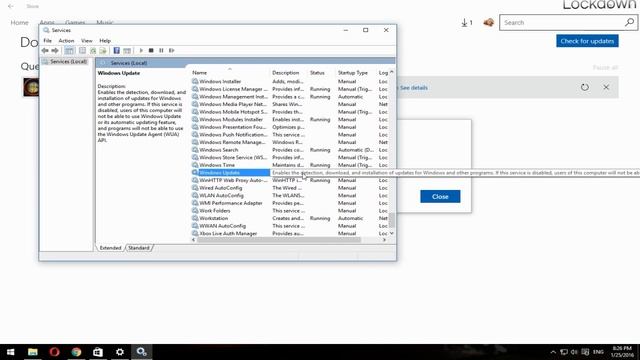This screenshot has width=640, height=360.
Task: Select Windows Store Service row
Action: (290, 158)
